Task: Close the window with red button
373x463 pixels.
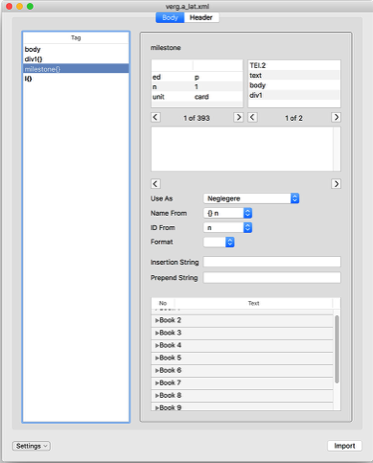Action: pyautogui.click(x=9, y=6)
